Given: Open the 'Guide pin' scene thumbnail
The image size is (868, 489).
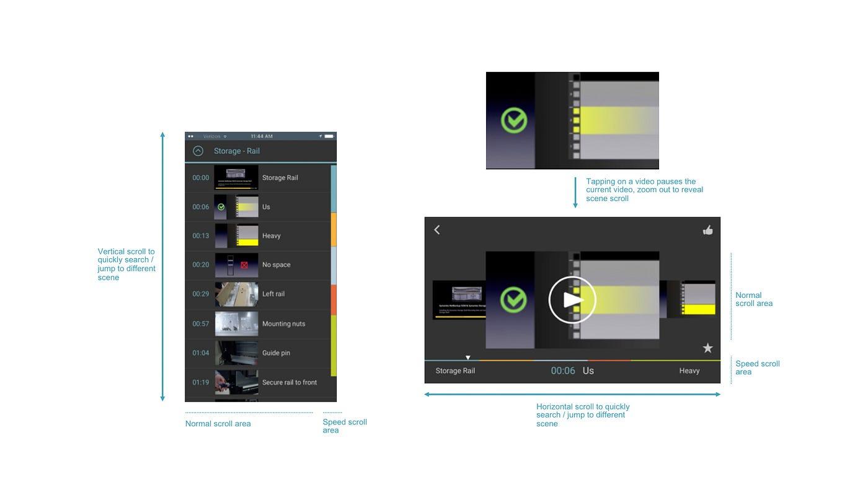Looking at the screenshot, I should pos(236,352).
